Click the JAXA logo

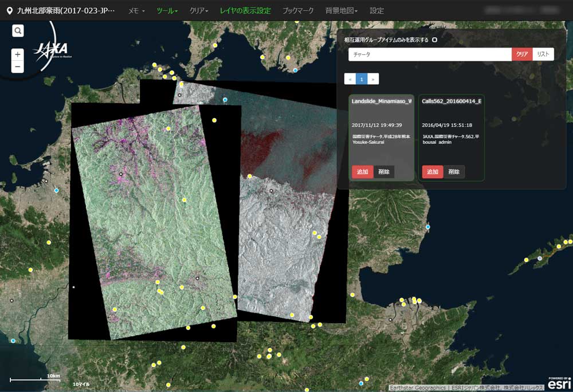[50, 50]
